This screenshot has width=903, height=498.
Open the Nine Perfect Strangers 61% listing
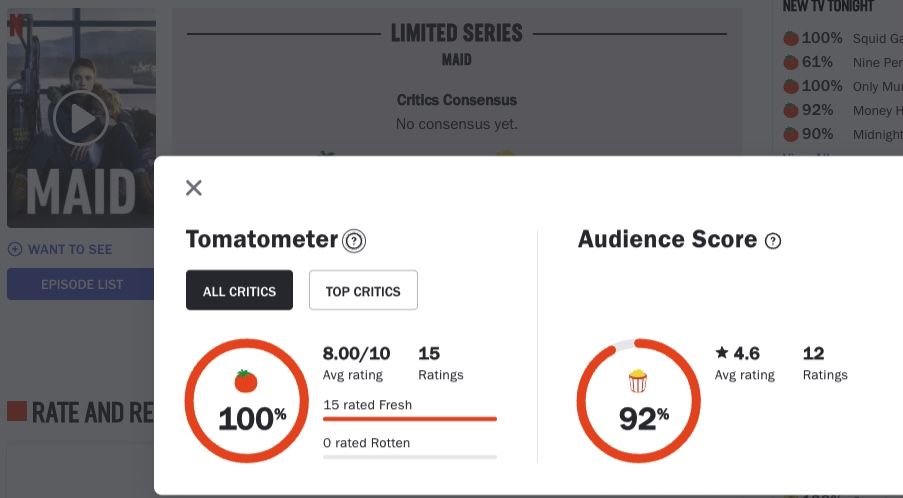point(843,62)
